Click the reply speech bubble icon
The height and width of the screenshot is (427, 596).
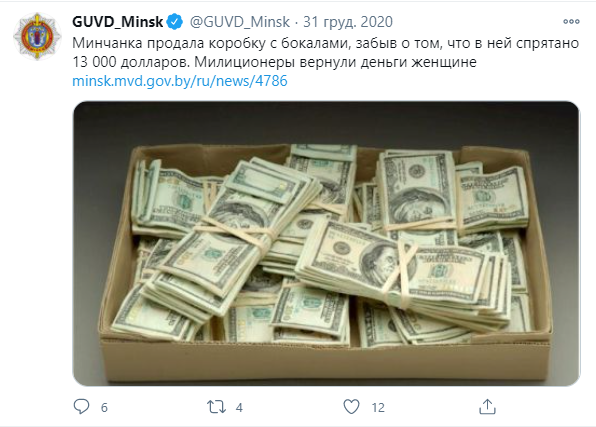tap(81, 406)
